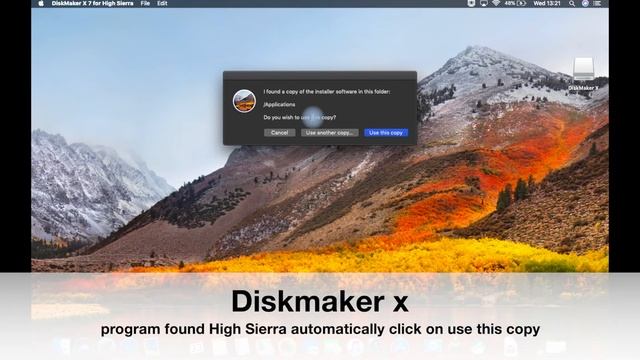Choose Use another copy… in dialog
The image size is (640, 360).
point(329,133)
